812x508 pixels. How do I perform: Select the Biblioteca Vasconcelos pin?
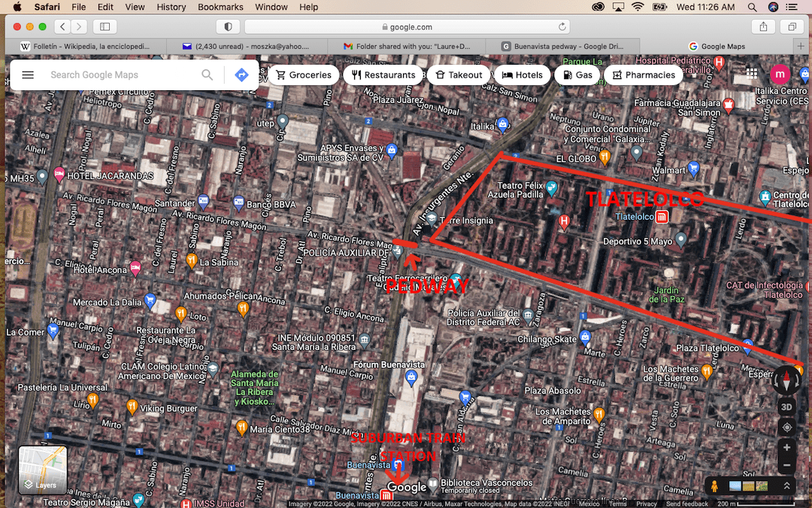click(433, 485)
